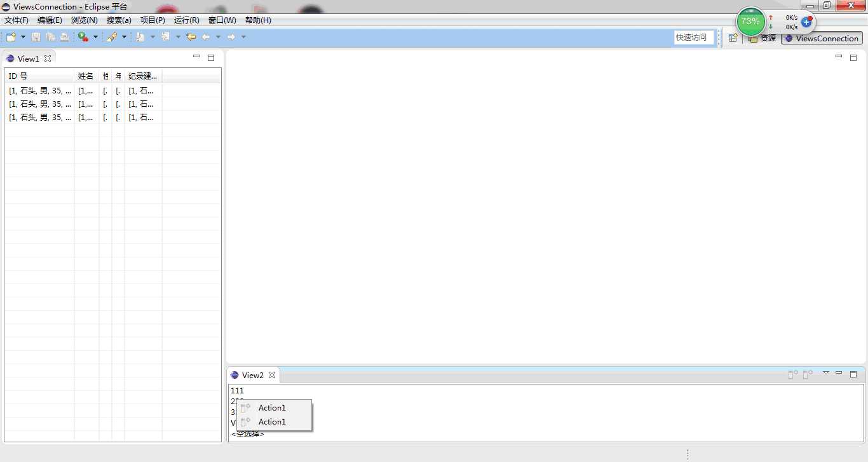Click the 73% floating memory ball
The width and height of the screenshot is (868, 462).
click(750, 22)
